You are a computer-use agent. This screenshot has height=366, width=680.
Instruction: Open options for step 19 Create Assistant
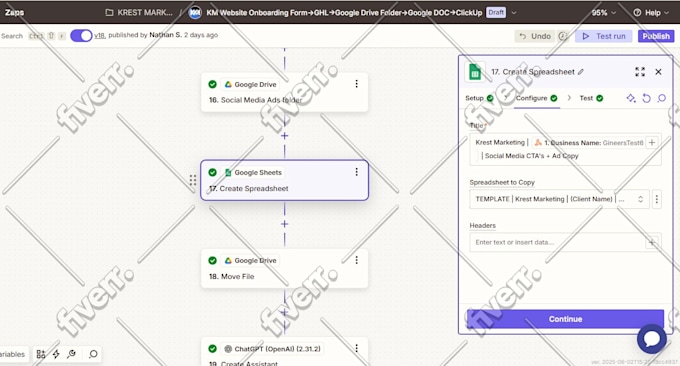pos(356,348)
